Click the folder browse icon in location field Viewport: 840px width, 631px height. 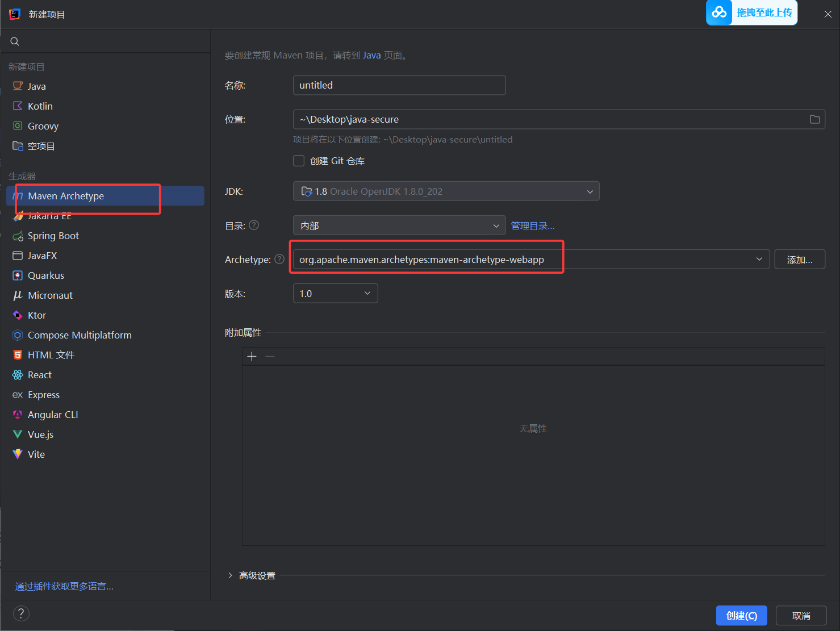814,119
